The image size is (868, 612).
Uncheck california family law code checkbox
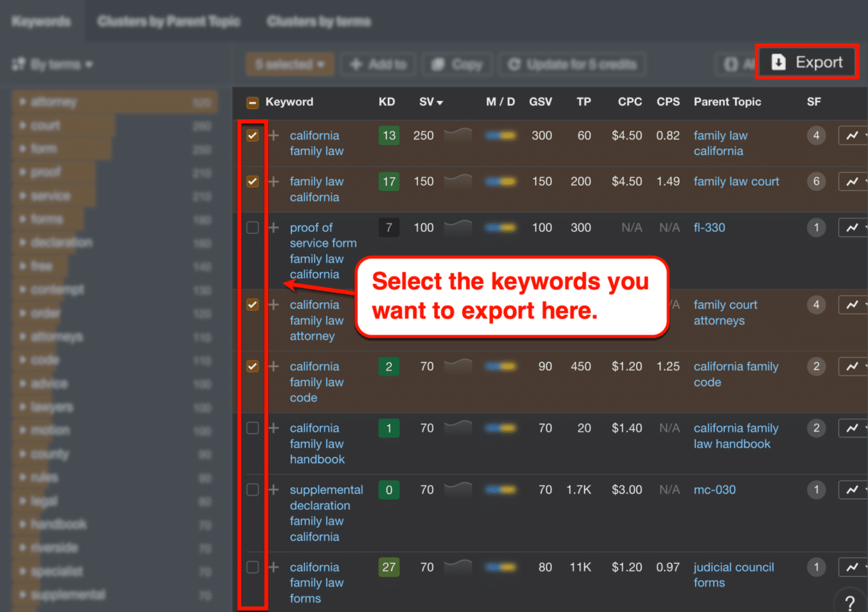pos(252,367)
